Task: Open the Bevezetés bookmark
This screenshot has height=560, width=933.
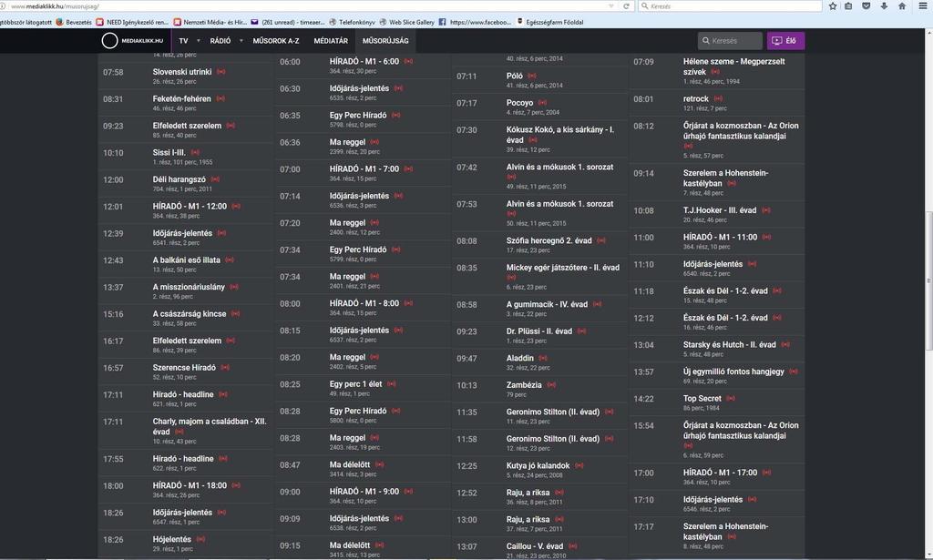Action: click(74, 22)
